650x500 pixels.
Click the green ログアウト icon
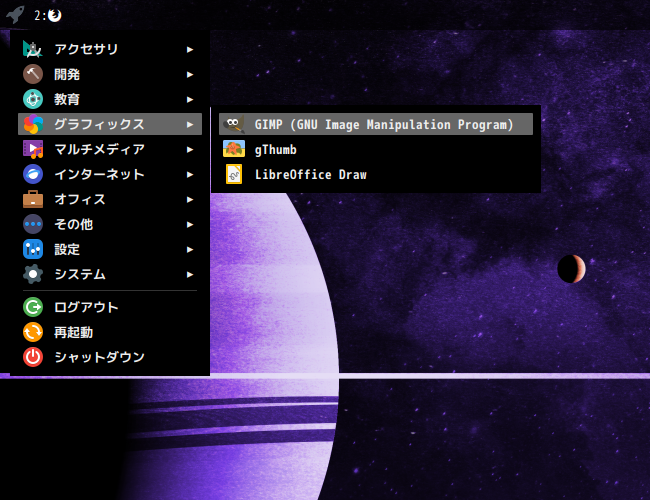(33, 307)
